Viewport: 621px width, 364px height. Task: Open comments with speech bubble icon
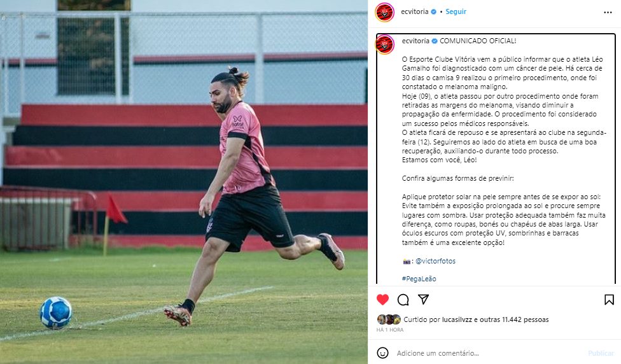click(403, 300)
